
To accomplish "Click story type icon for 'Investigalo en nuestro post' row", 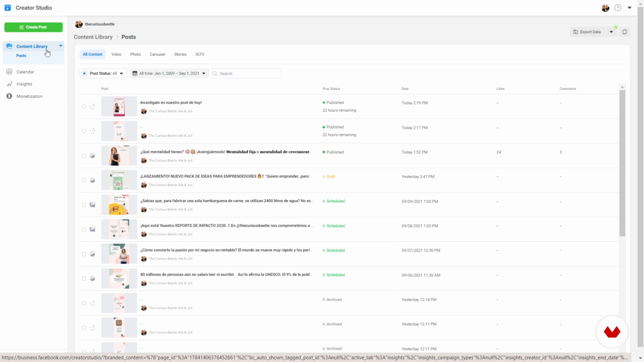I will tap(93, 106).
